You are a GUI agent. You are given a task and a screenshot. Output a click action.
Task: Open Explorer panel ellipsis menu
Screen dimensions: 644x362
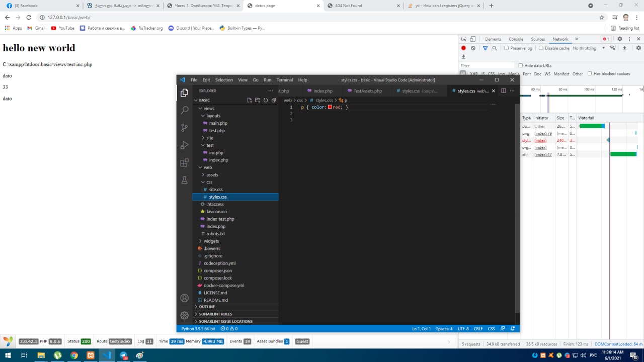(271, 91)
